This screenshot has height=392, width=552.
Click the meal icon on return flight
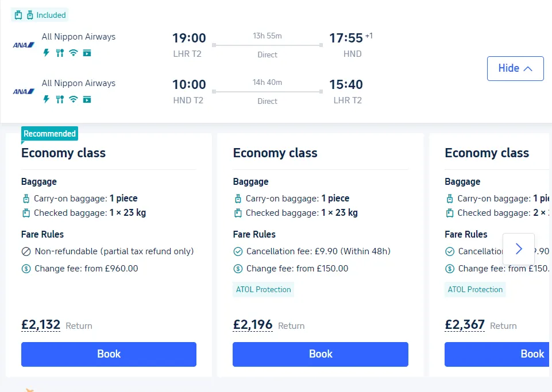pos(60,99)
